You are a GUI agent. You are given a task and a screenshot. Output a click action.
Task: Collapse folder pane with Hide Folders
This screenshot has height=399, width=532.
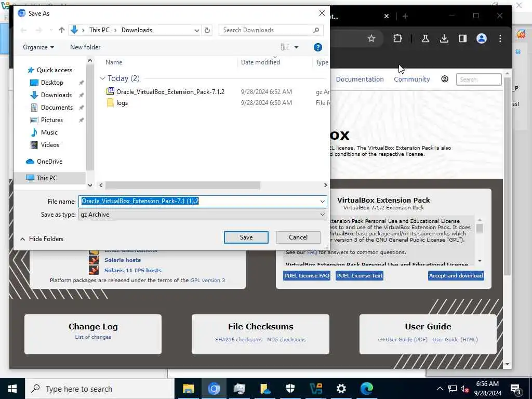pyautogui.click(x=42, y=239)
